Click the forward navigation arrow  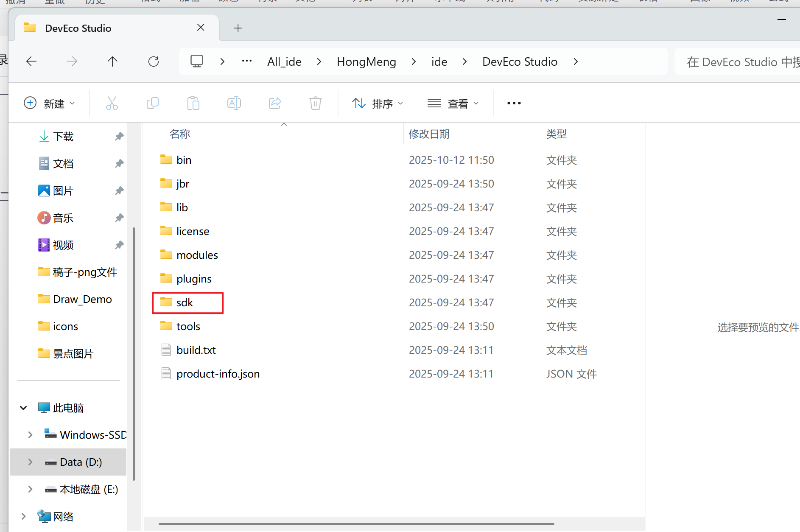pyautogui.click(x=72, y=62)
